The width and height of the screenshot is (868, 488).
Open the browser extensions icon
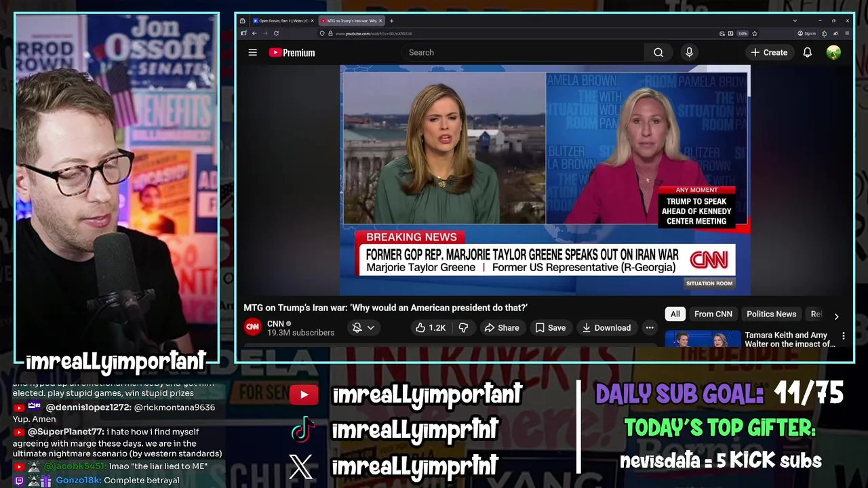824,33
